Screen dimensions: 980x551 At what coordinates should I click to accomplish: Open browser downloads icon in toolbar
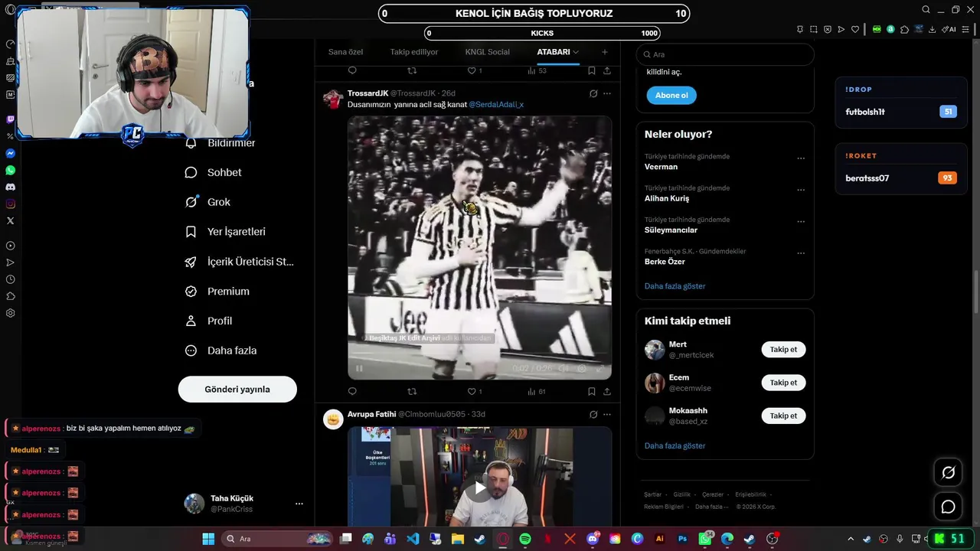pyautogui.click(x=932, y=29)
